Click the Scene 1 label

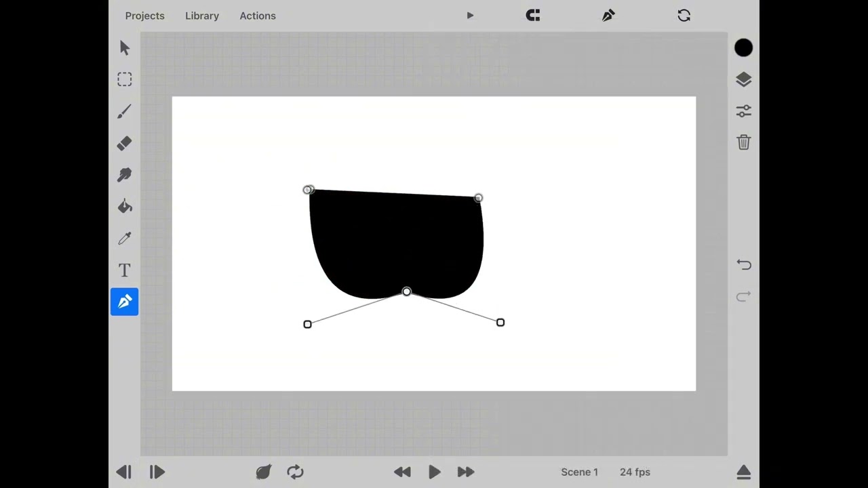point(579,472)
